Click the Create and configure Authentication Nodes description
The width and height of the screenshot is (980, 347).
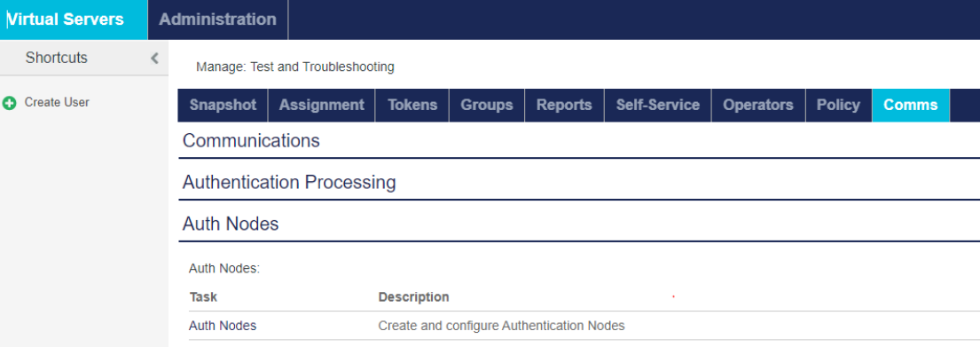501,326
